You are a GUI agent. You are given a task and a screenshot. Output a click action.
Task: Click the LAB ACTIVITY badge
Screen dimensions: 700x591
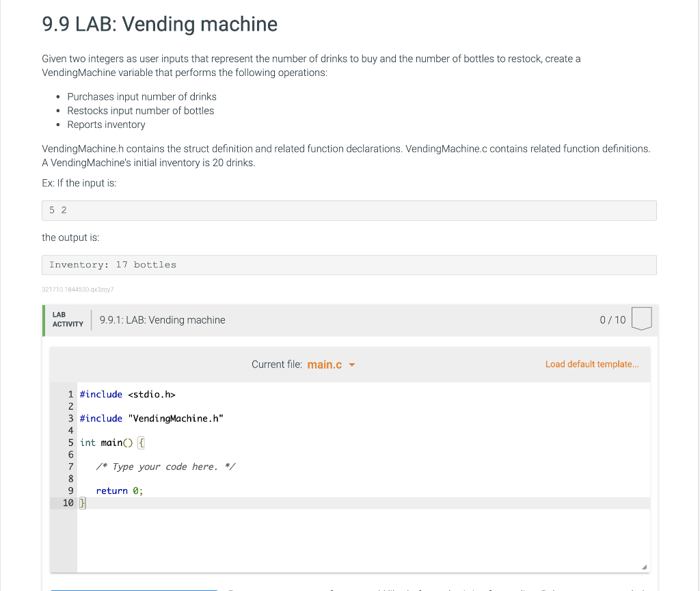coord(66,319)
